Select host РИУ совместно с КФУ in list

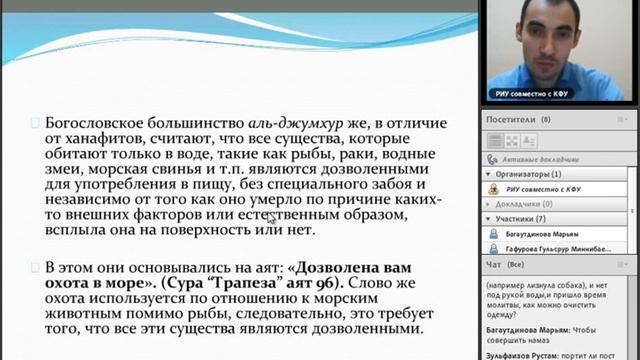click(555, 189)
